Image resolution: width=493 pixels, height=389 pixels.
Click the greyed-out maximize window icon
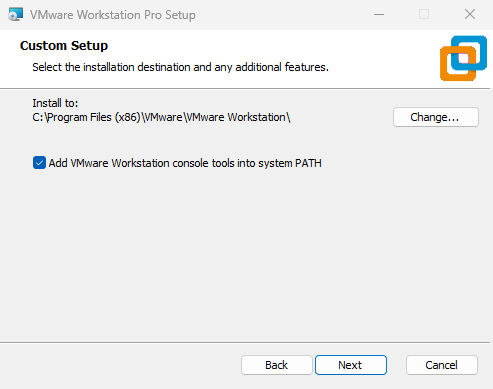tap(424, 14)
